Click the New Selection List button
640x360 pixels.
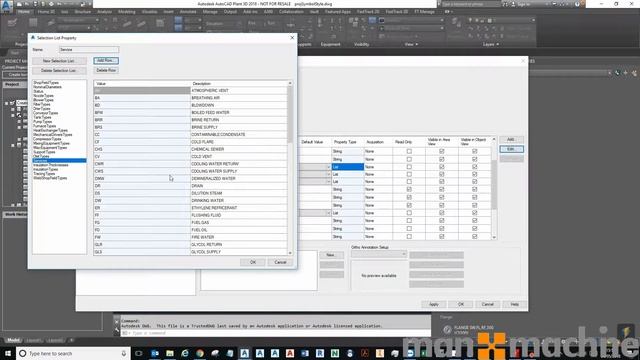pos(59,61)
